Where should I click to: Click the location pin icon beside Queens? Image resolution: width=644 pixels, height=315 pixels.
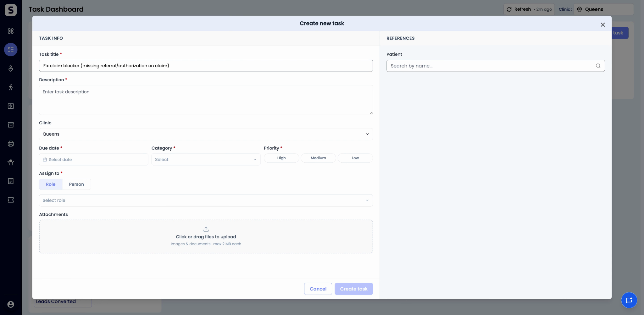[580, 9]
